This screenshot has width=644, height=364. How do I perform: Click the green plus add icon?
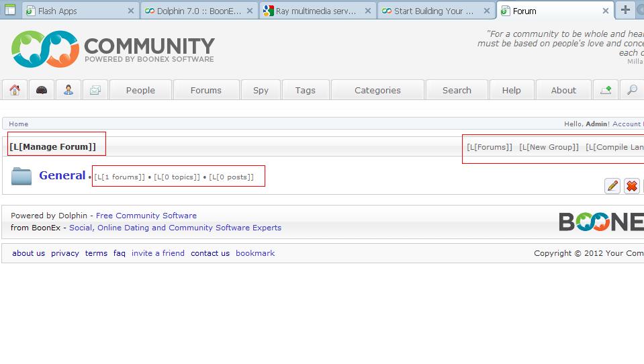[x=606, y=90]
